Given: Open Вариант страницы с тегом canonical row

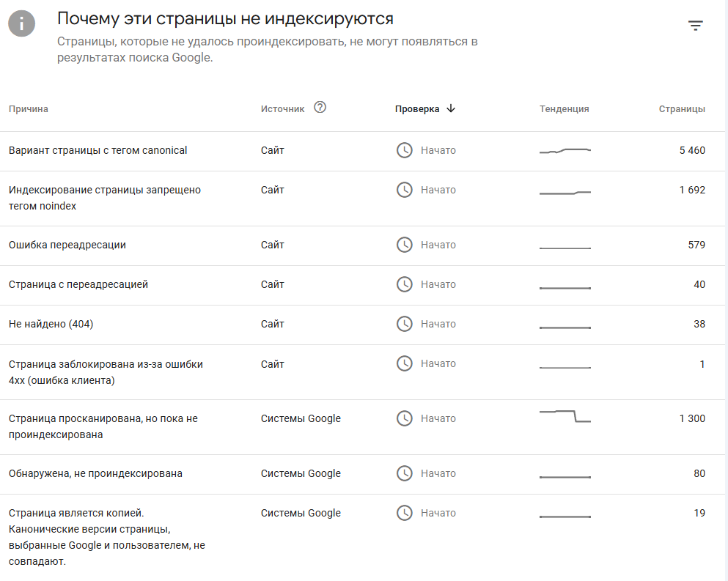Looking at the screenshot, I should (98, 150).
